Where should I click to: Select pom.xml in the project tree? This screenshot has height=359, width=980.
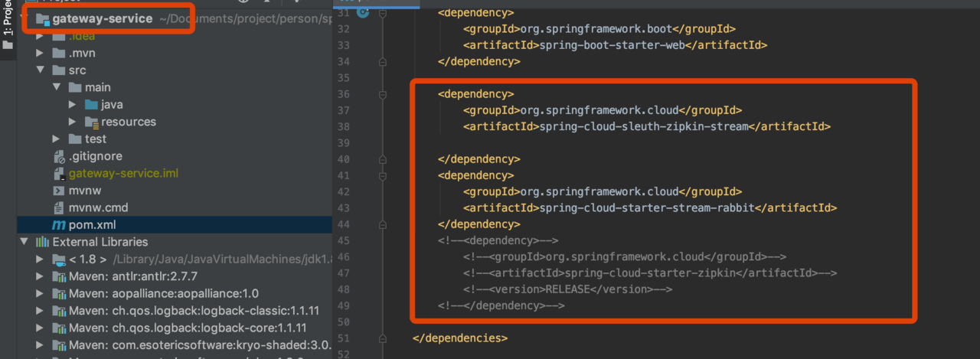92,225
